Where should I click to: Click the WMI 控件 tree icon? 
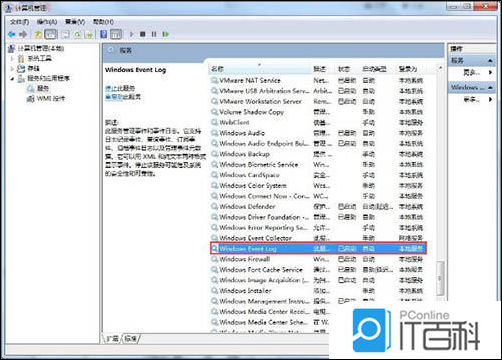(30, 99)
